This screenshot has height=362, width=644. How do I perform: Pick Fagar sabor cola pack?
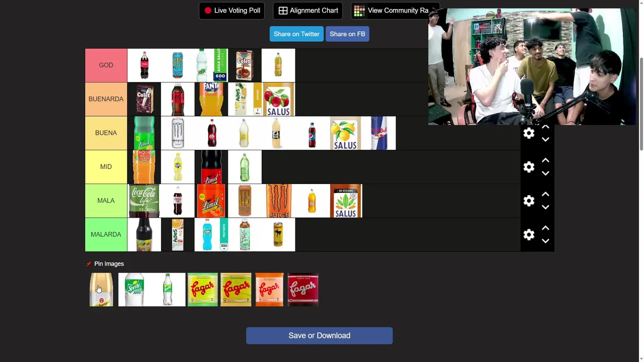click(303, 290)
